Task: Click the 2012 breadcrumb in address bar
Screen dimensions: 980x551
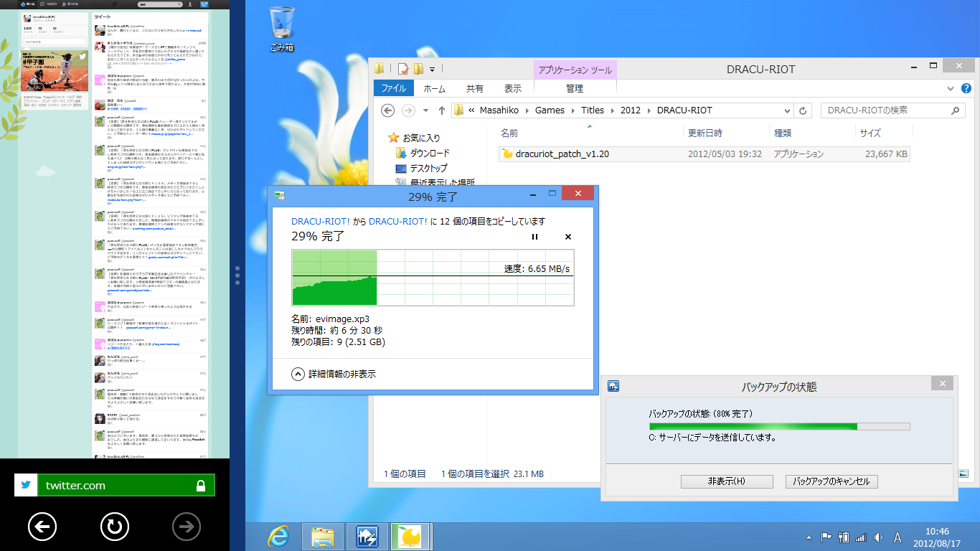Action: pos(631,110)
